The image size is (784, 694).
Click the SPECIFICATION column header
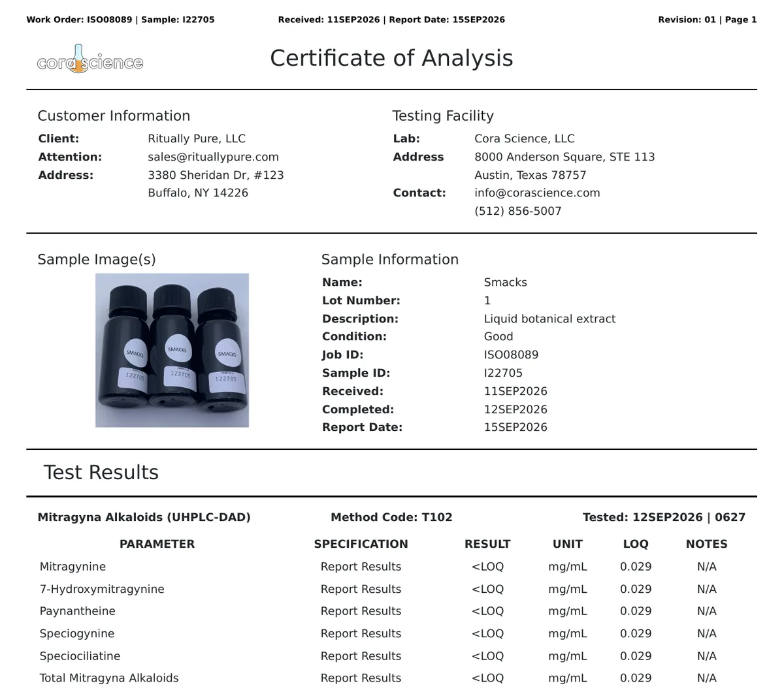point(361,544)
